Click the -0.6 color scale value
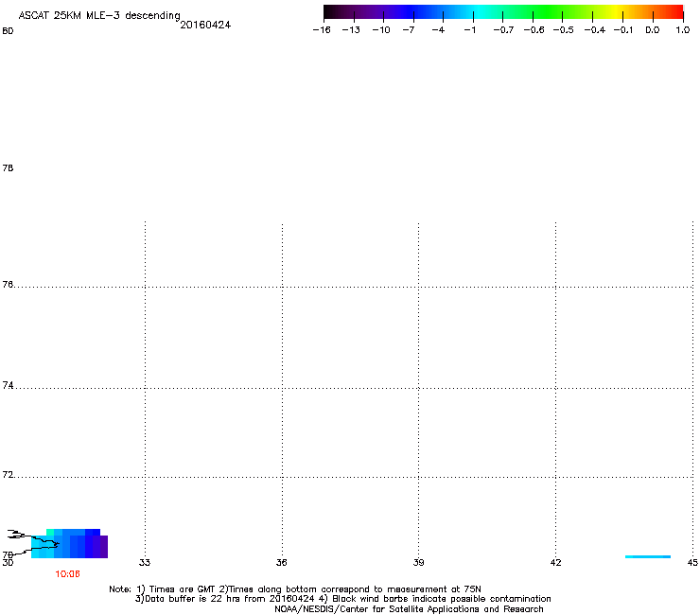 click(x=534, y=30)
